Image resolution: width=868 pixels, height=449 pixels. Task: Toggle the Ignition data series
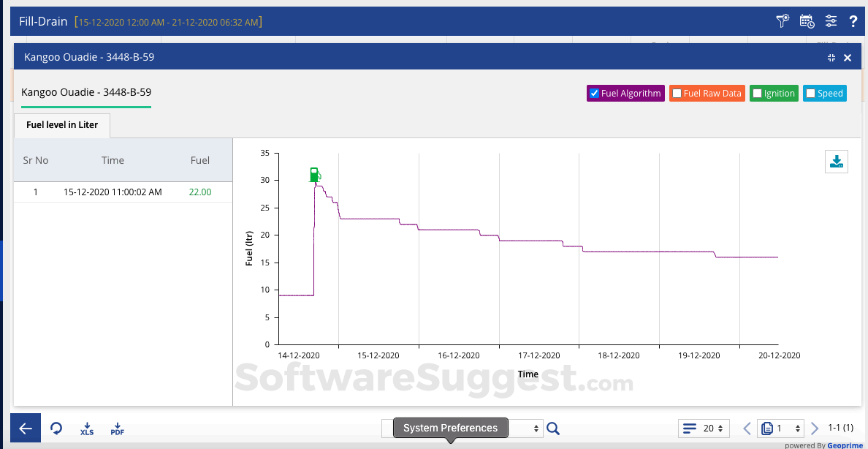[x=757, y=93]
